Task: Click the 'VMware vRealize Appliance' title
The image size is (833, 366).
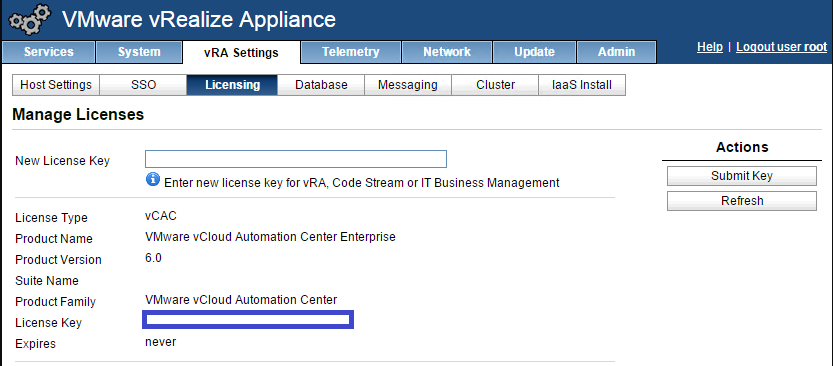Action: 199,20
